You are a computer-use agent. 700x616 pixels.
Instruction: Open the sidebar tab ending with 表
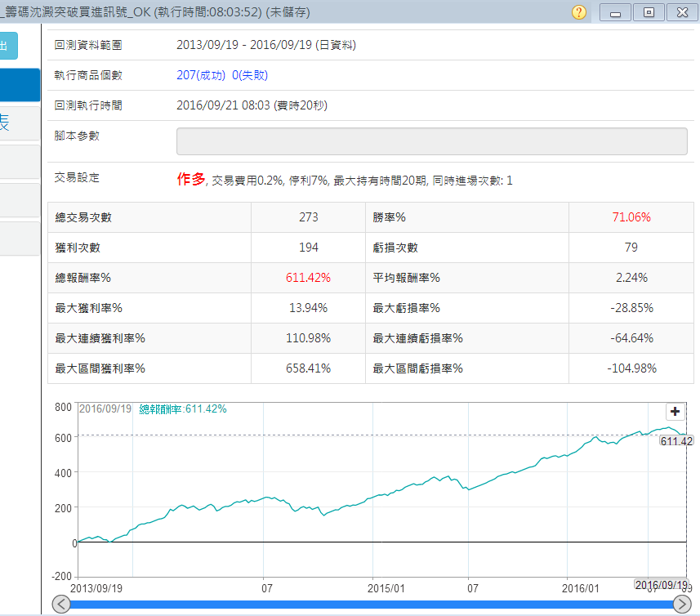[x=20, y=123]
